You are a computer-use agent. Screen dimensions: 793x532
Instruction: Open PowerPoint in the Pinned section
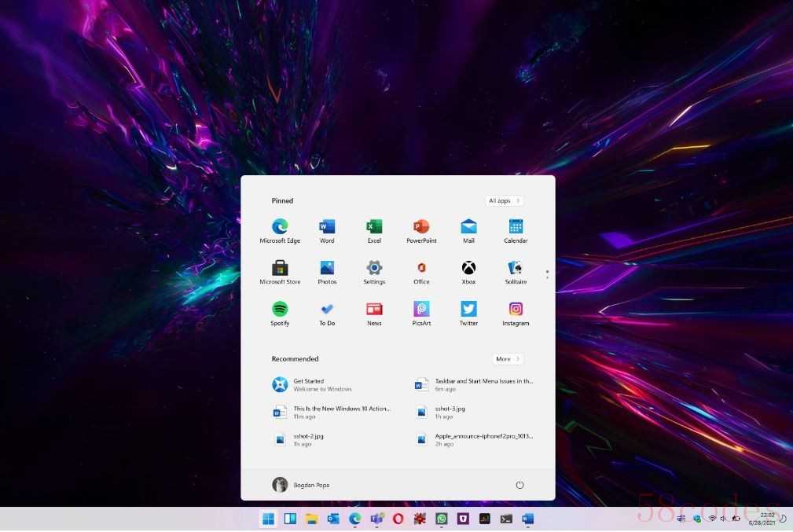(421, 229)
